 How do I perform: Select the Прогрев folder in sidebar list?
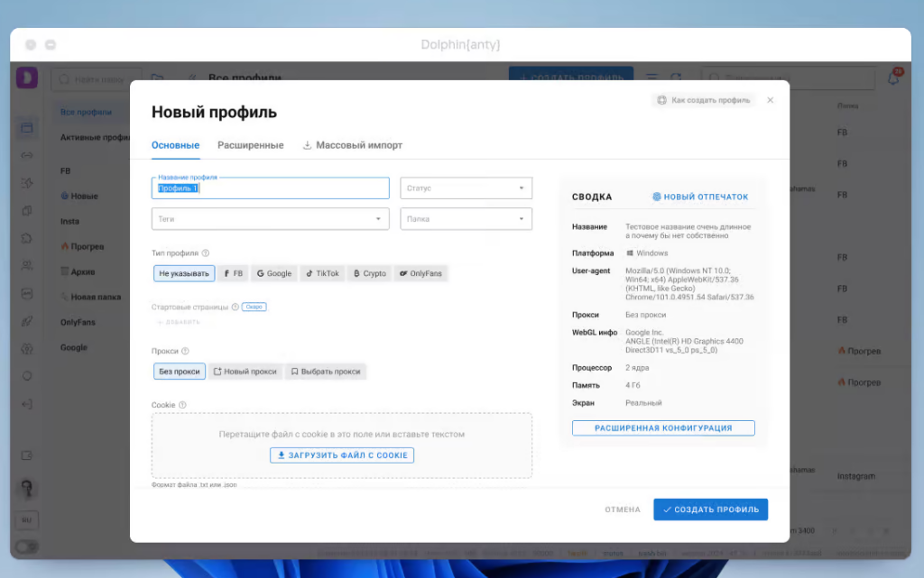tap(82, 247)
